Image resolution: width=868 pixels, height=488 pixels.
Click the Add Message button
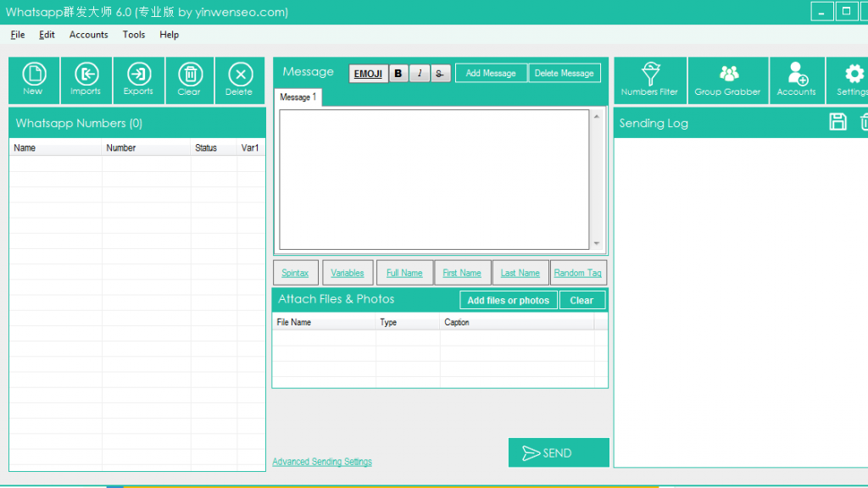(x=491, y=73)
